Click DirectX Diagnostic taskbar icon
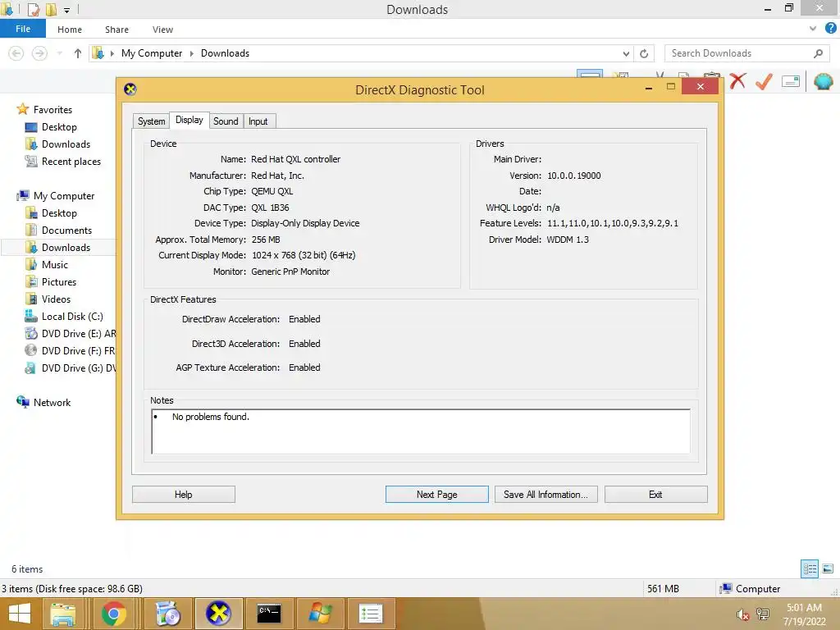840x630 pixels. coord(218,614)
